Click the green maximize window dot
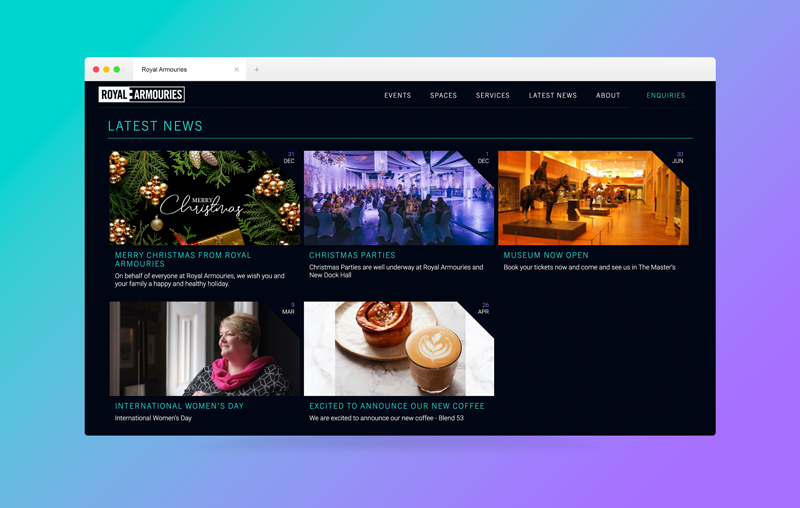 [116, 69]
